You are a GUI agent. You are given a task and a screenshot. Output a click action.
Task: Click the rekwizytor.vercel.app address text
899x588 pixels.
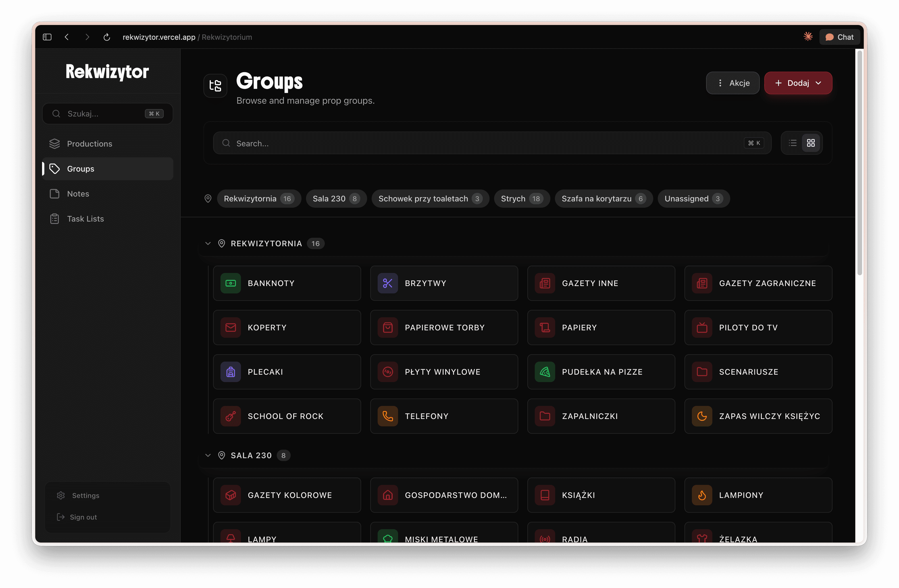click(159, 37)
